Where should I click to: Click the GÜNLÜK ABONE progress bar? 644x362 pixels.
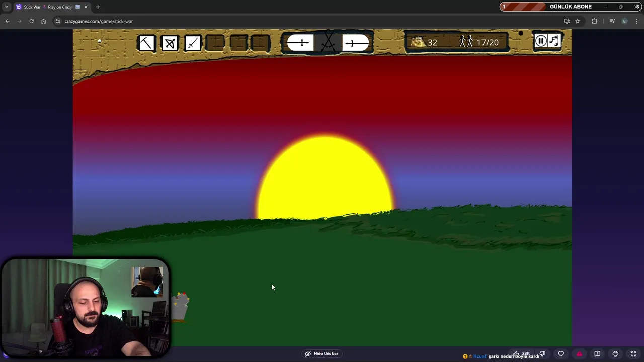pyautogui.click(x=571, y=7)
